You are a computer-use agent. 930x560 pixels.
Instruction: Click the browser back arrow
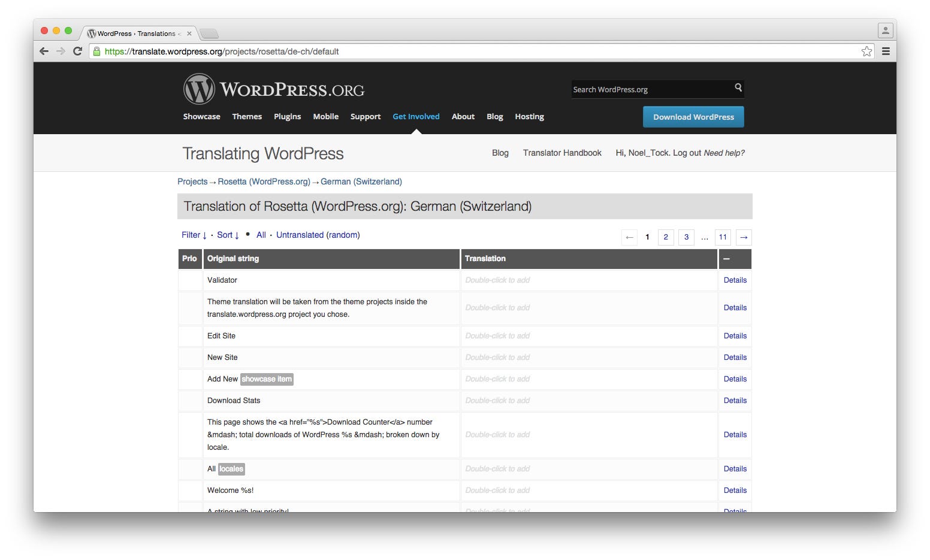click(44, 52)
